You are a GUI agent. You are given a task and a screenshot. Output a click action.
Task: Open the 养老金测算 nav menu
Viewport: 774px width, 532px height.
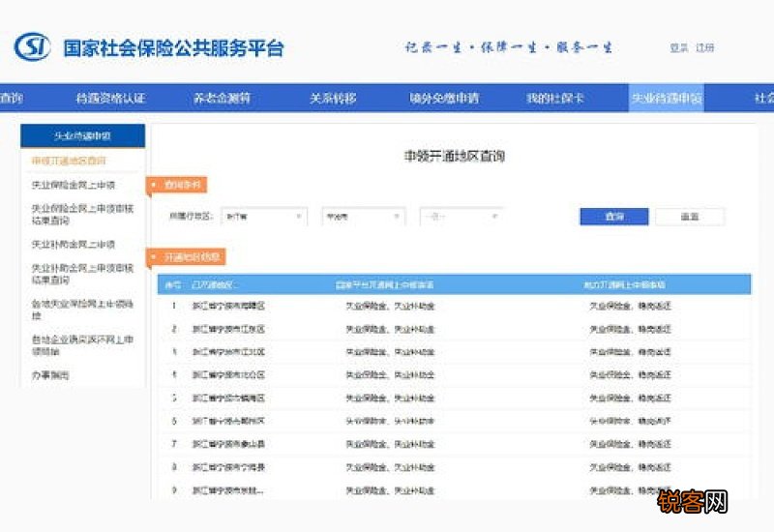point(222,98)
